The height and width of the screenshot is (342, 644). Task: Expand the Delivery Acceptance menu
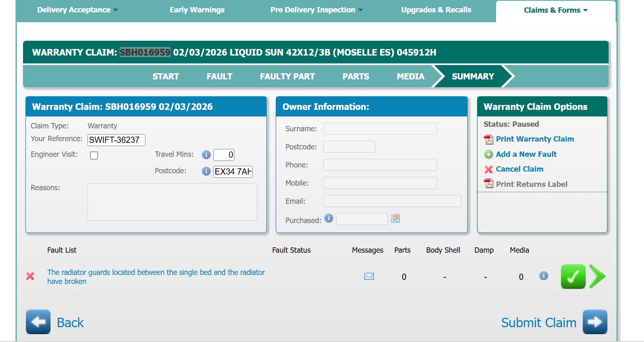click(x=77, y=10)
